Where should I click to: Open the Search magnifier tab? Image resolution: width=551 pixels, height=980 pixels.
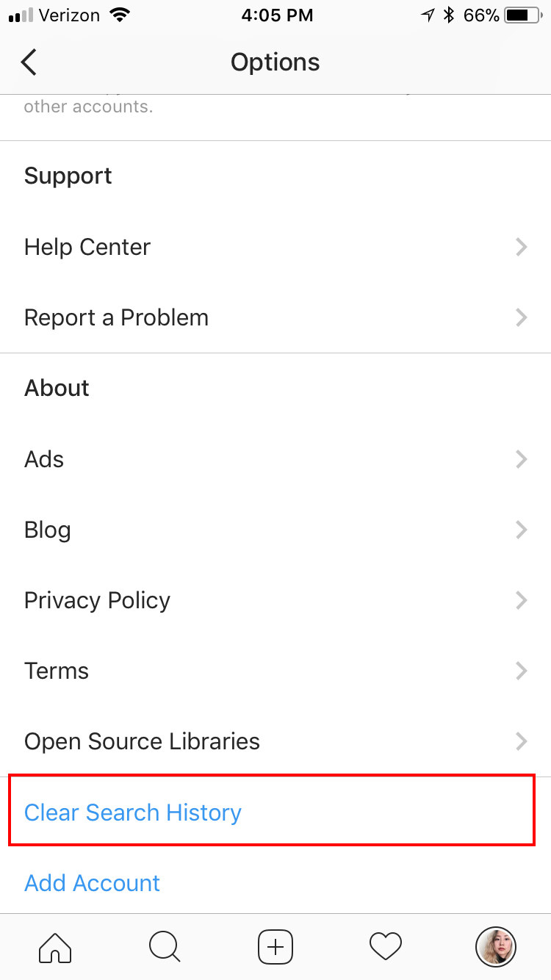pos(165,946)
